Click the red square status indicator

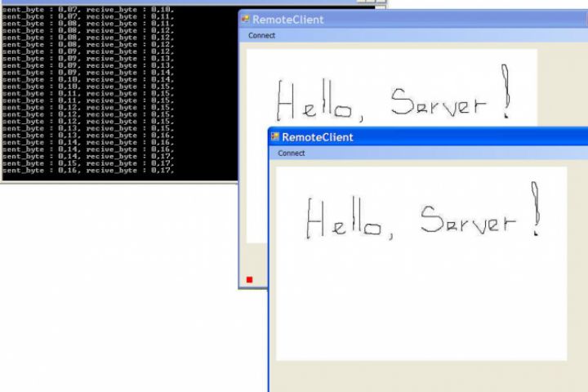click(x=249, y=279)
